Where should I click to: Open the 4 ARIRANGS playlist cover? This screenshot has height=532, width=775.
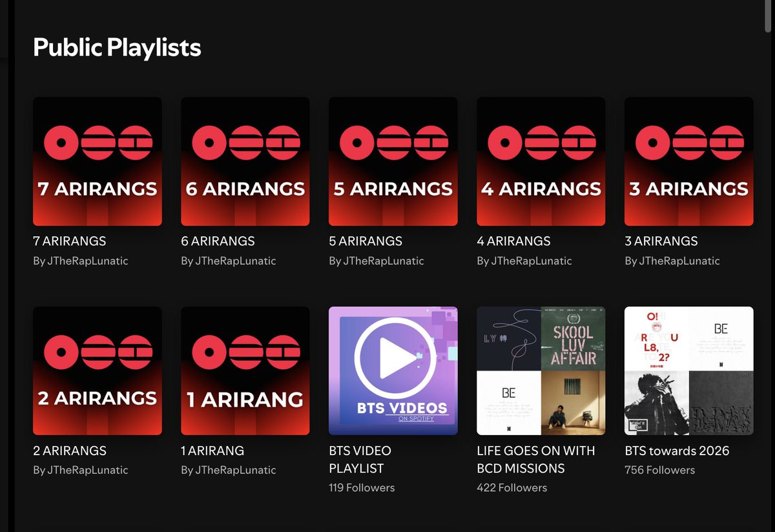click(x=541, y=161)
